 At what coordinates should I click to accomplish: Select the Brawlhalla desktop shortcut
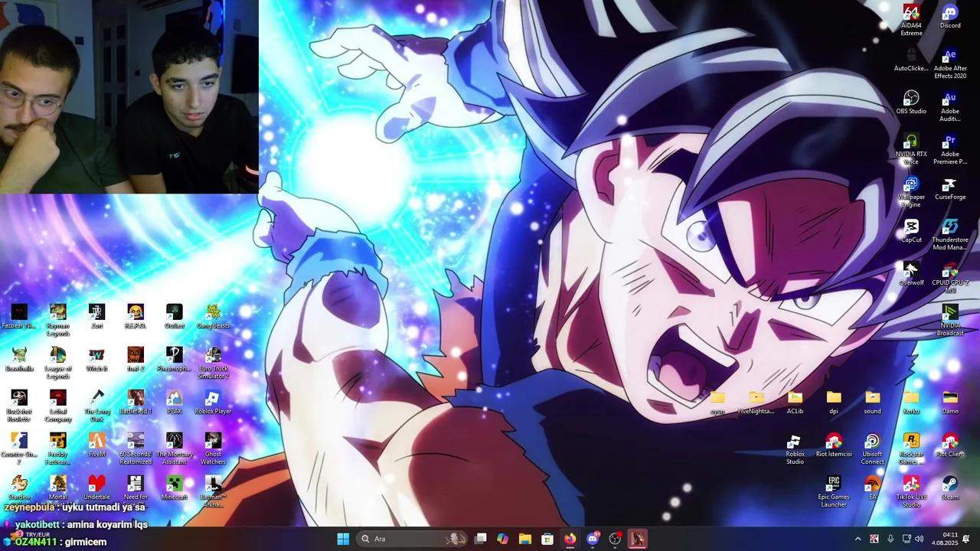click(19, 360)
